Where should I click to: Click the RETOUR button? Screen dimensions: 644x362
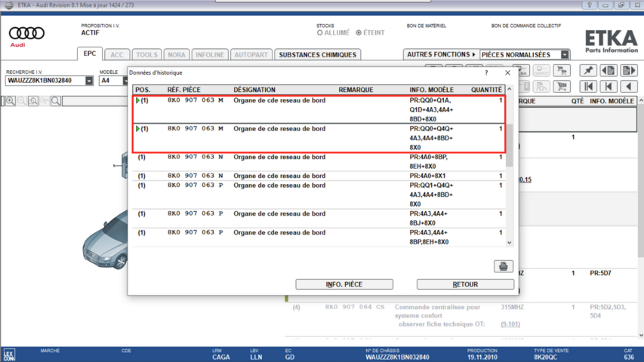[465, 284]
